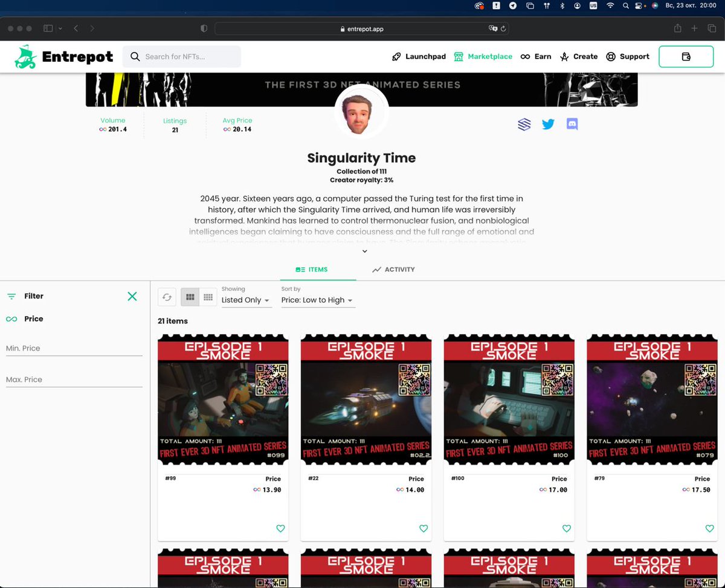Click the 14.00 price on #22
The height and width of the screenshot is (588, 725).
tap(410, 489)
